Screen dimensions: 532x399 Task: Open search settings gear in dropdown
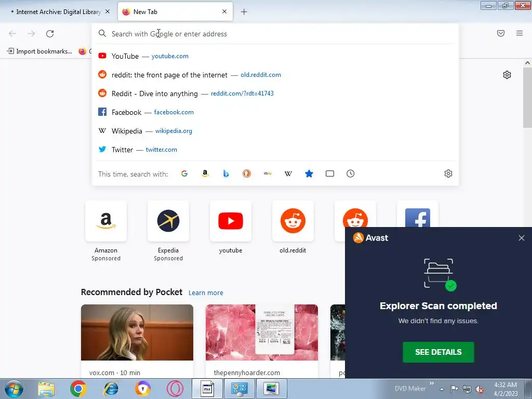click(448, 174)
